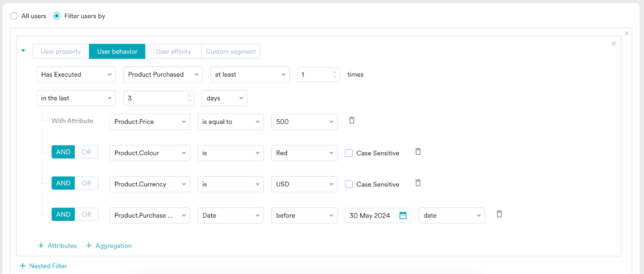Screen dimensions: 644x274
Task: Delete the Product.Price attribute row
Action: 351,120
